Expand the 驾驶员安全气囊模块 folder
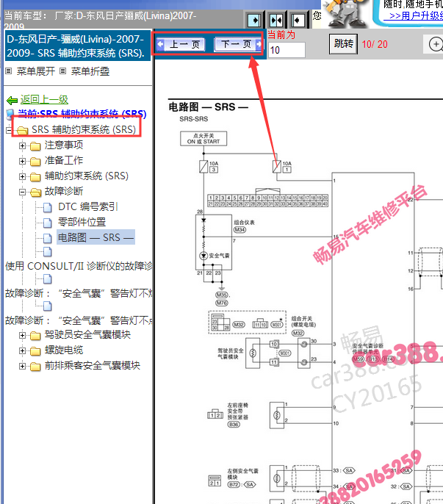Image resolution: width=443 pixels, height=504 pixels. click(x=22, y=335)
